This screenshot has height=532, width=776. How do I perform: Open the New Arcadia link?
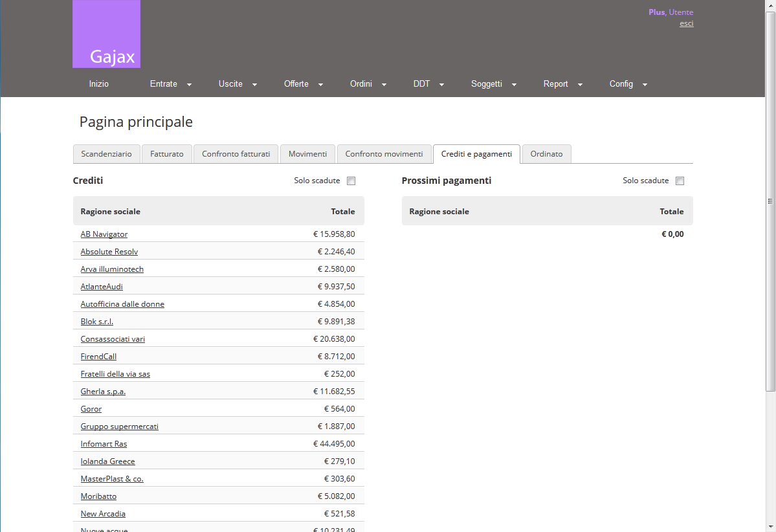pyautogui.click(x=103, y=514)
